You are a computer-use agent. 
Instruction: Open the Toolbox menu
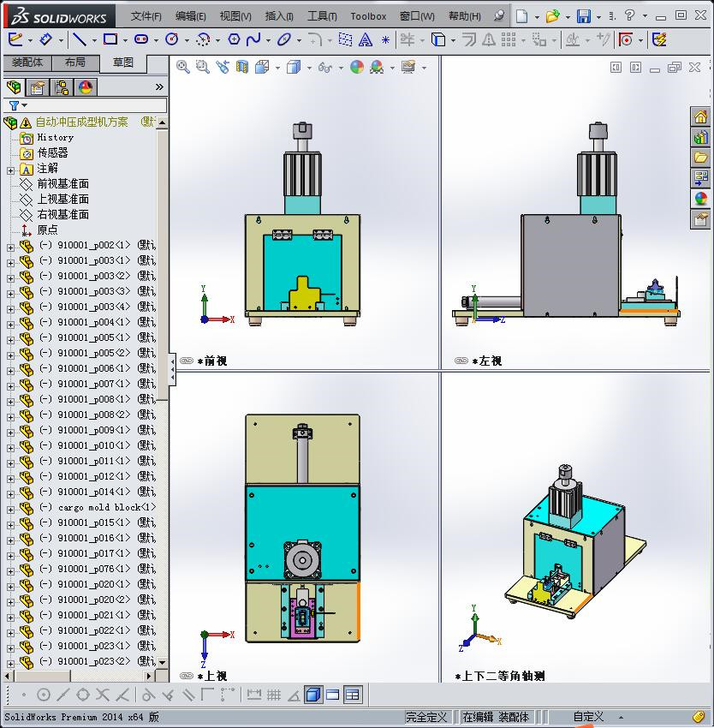[x=368, y=16]
